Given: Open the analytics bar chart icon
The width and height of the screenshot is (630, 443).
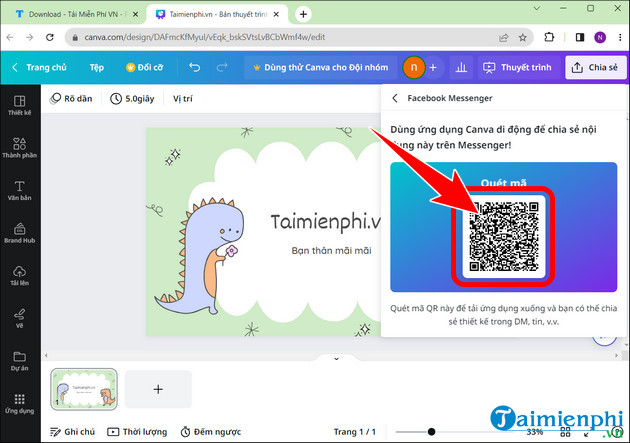Looking at the screenshot, I should click(461, 67).
